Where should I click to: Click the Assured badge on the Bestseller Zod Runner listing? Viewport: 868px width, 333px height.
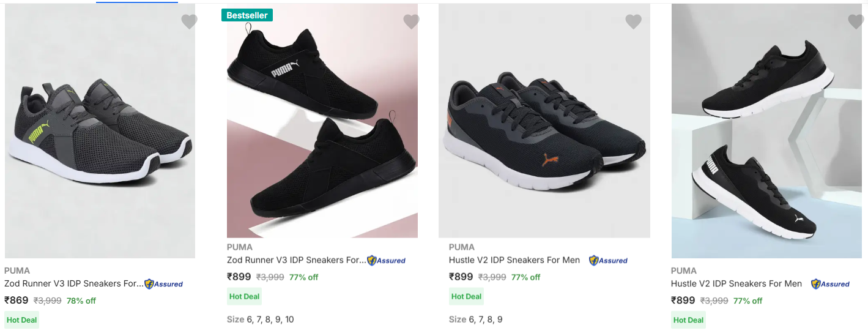coord(386,260)
